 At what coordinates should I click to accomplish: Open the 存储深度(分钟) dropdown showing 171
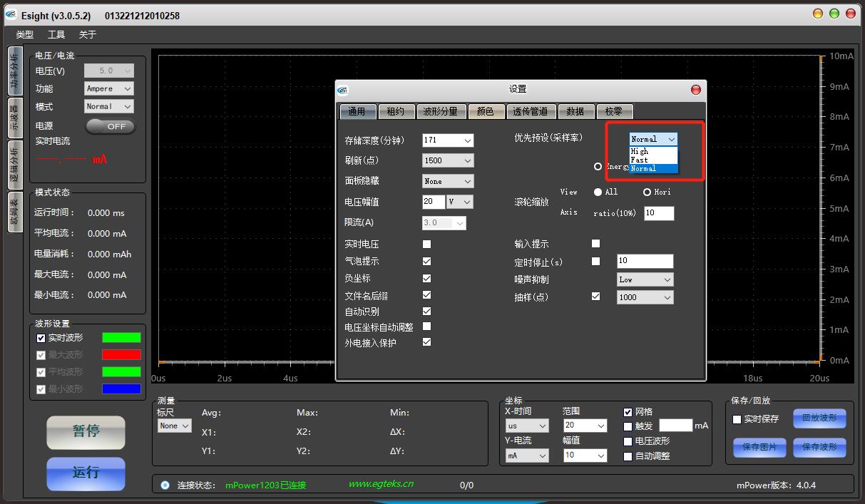point(447,140)
